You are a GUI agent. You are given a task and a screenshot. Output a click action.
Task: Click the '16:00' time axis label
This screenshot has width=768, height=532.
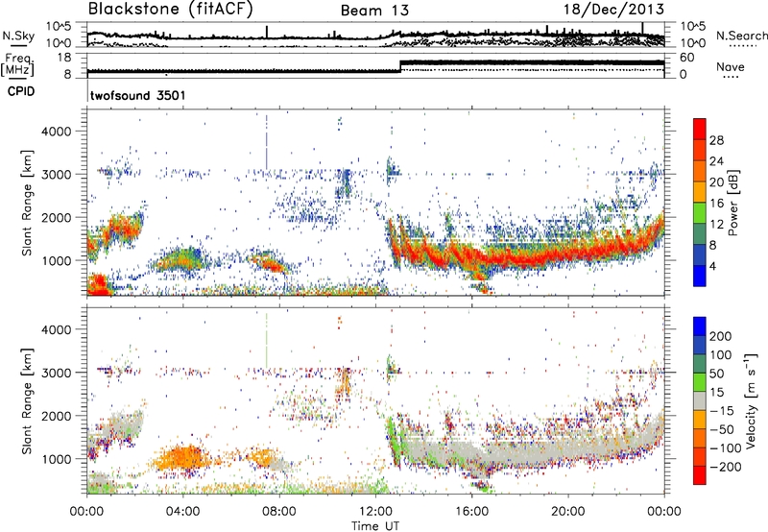point(471,512)
